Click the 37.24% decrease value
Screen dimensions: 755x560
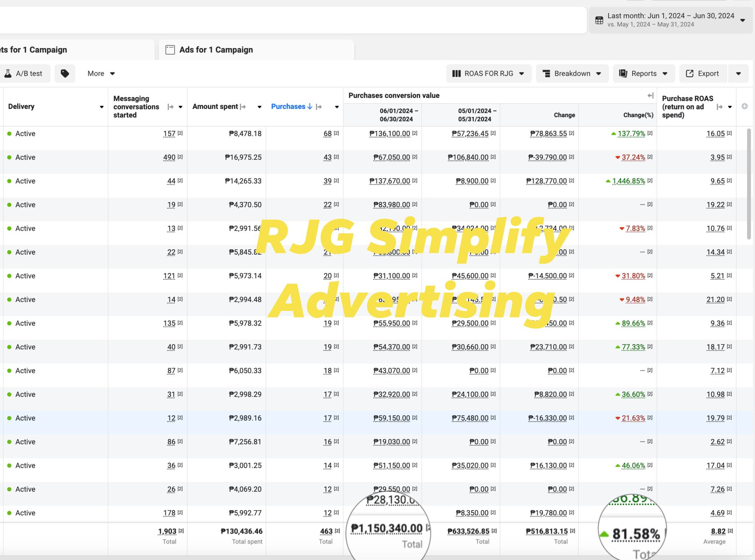click(x=633, y=157)
